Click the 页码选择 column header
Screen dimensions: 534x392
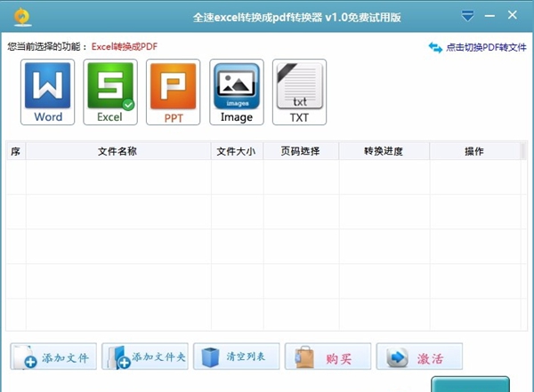[301, 151]
